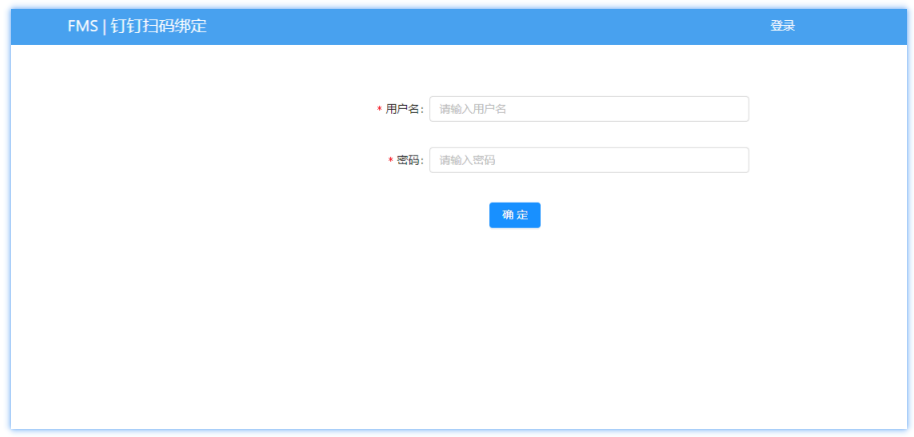Click the 钉钉扫码绑定 header title
The height and width of the screenshot is (437, 914).
pos(159,26)
